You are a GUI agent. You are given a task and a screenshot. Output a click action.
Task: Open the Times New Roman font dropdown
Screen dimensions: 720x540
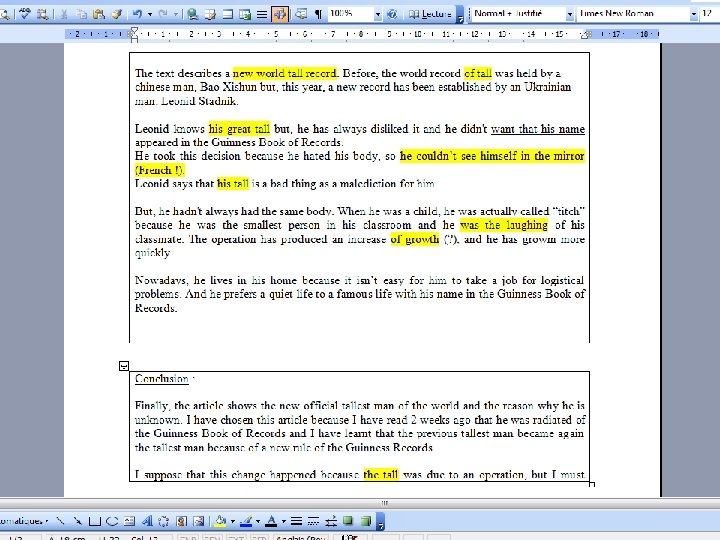(693, 14)
